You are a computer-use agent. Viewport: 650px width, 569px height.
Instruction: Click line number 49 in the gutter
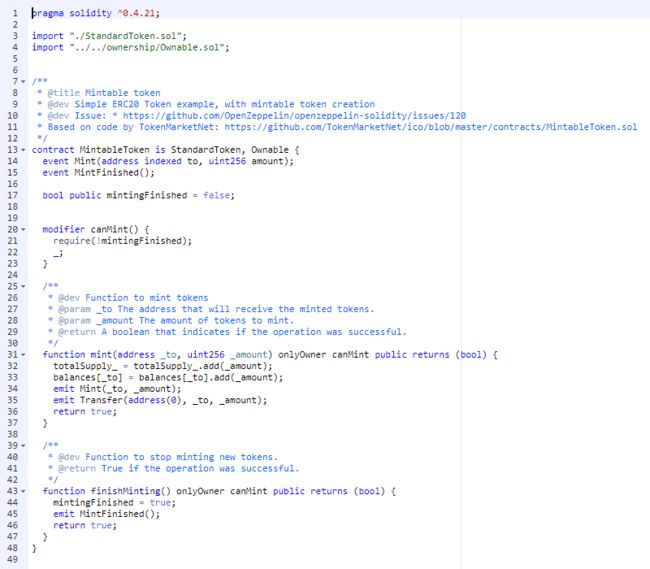pyautogui.click(x=13, y=559)
